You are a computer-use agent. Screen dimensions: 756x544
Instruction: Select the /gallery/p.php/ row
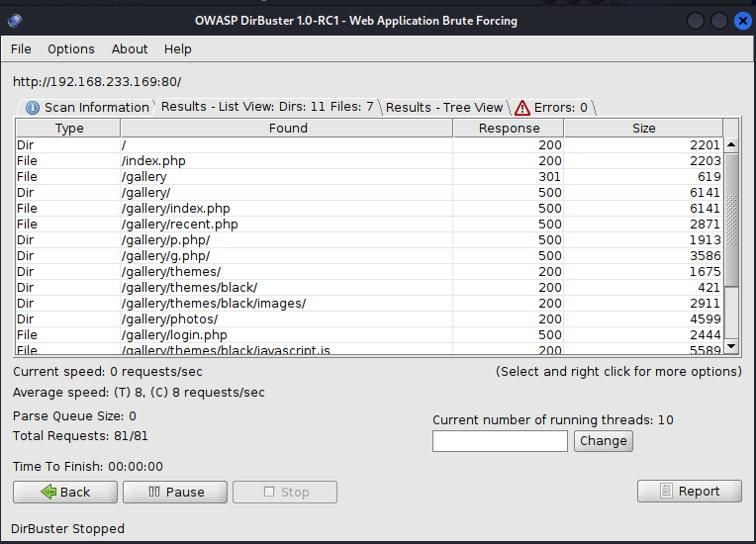(x=369, y=240)
